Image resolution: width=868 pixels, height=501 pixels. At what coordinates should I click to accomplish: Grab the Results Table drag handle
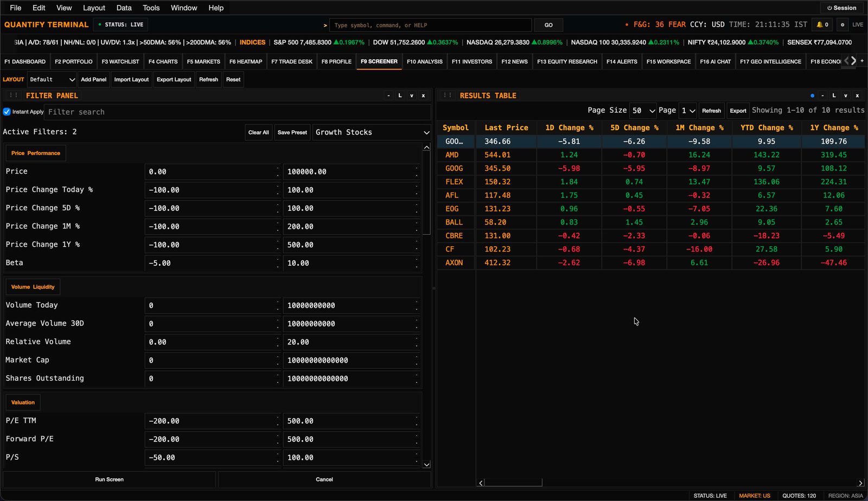[448, 95]
